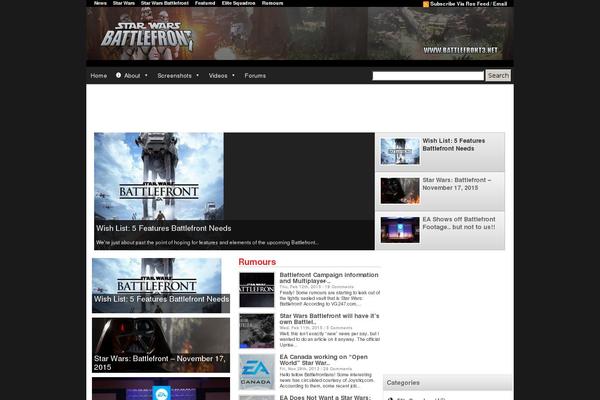Screen dimensions: 600x400
Task: Open the Rumours section heading
Action: (x=257, y=262)
